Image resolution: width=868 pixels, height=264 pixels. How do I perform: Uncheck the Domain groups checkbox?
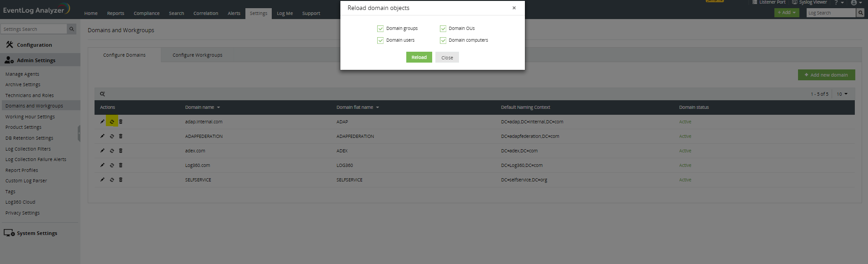(x=380, y=29)
